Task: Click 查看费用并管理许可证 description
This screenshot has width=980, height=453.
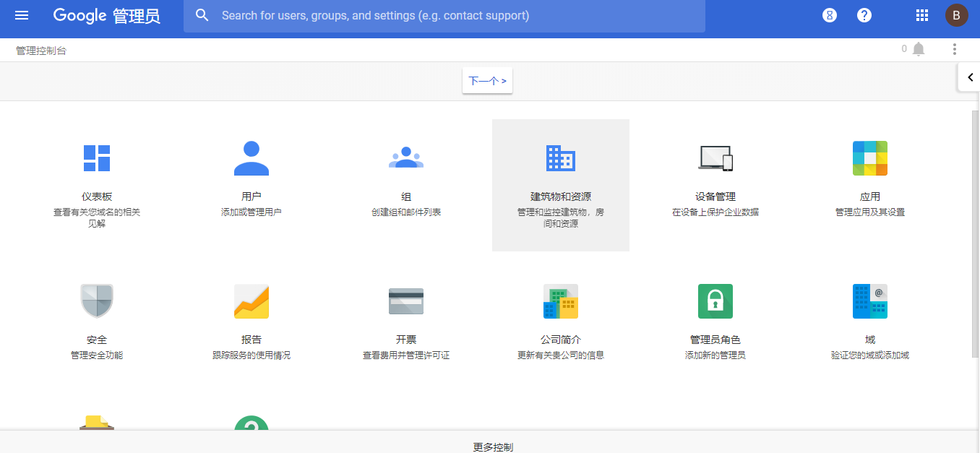Action: click(x=406, y=355)
